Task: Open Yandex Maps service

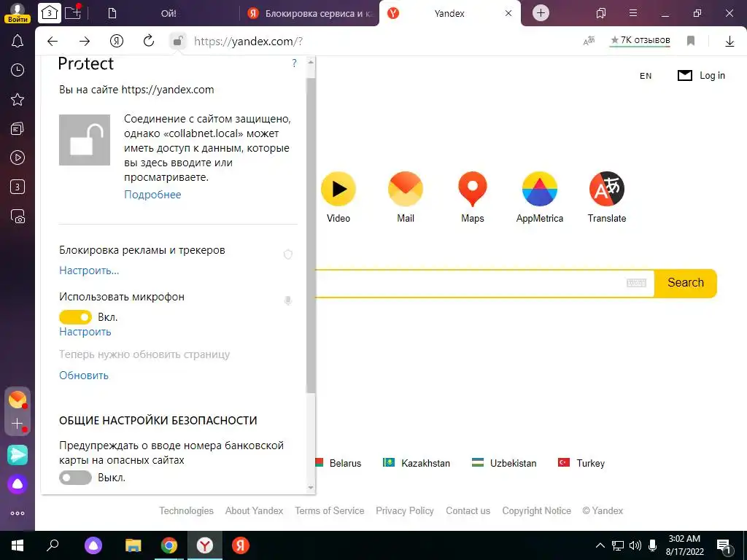Action: (x=473, y=197)
